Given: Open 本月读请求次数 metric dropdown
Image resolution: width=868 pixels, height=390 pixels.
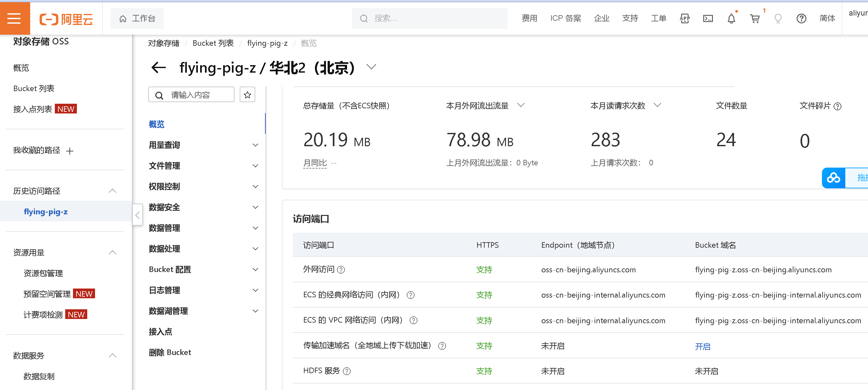Looking at the screenshot, I should (x=657, y=105).
